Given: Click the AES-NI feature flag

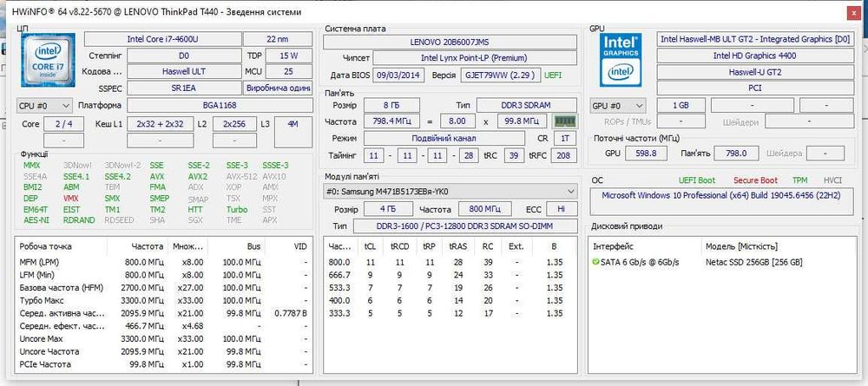Looking at the screenshot, I should [36, 220].
